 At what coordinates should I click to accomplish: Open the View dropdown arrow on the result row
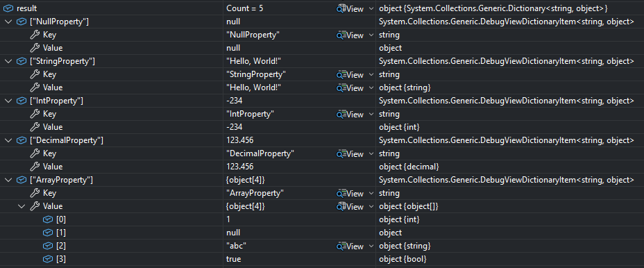(x=371, y=8)
